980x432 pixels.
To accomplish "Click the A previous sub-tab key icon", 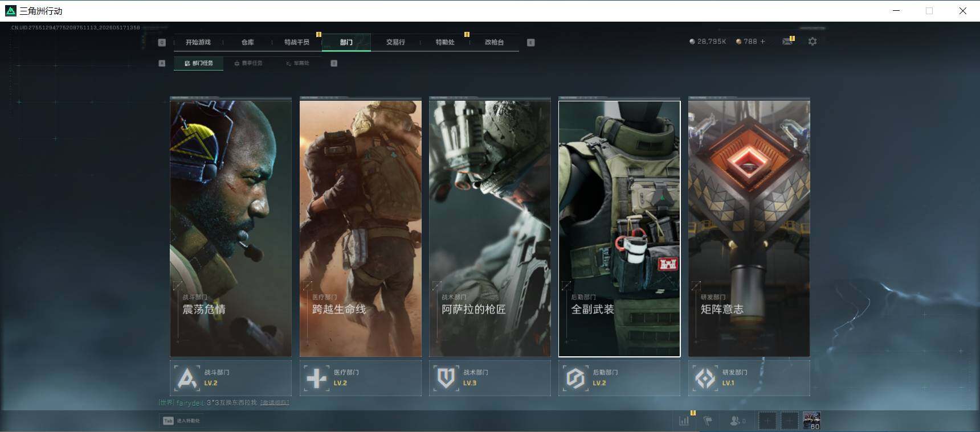I will click(162, 63).
